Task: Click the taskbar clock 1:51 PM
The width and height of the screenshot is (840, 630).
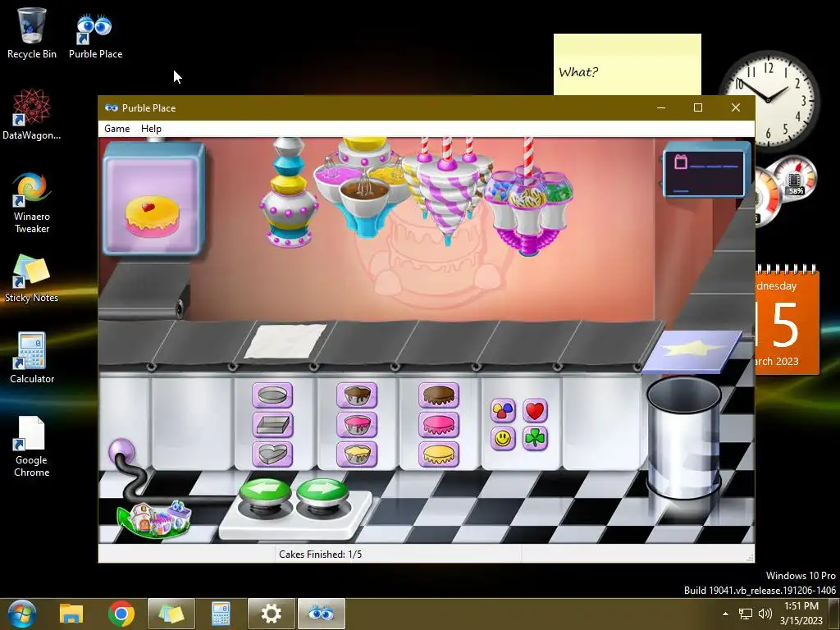Action: click(801, 614)
